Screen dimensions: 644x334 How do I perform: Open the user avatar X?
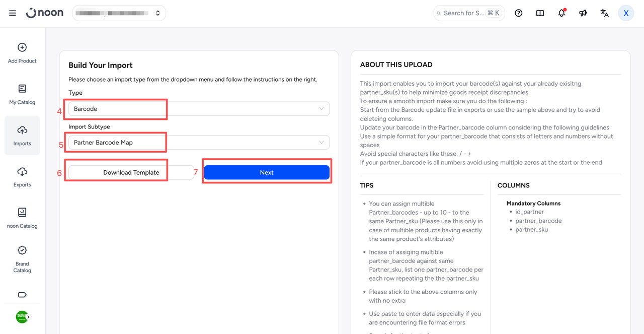(626, 13)
